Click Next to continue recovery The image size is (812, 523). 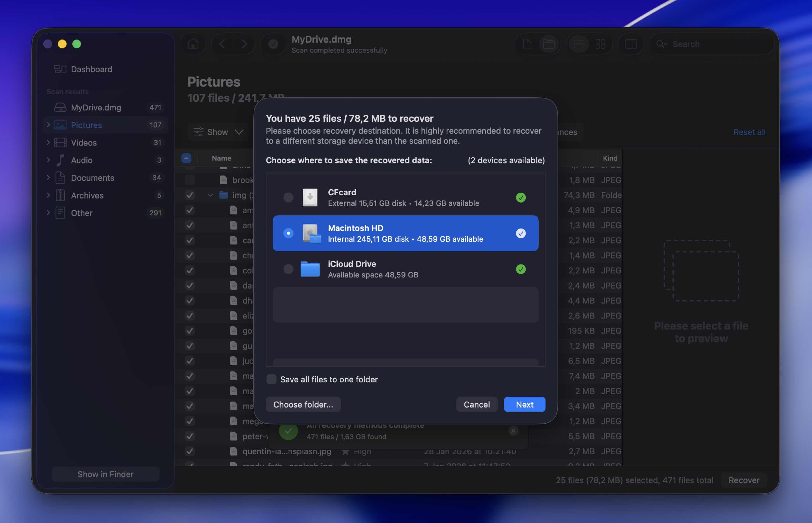pos(525,405)
